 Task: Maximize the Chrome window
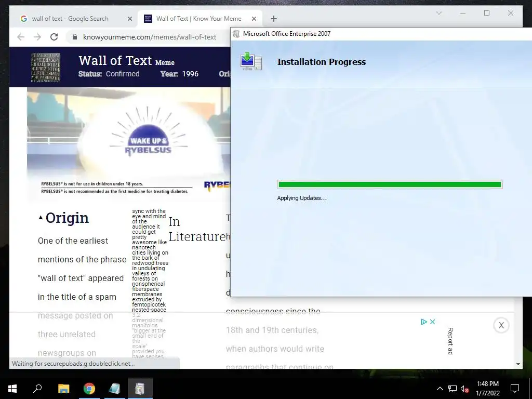(487, 13)
